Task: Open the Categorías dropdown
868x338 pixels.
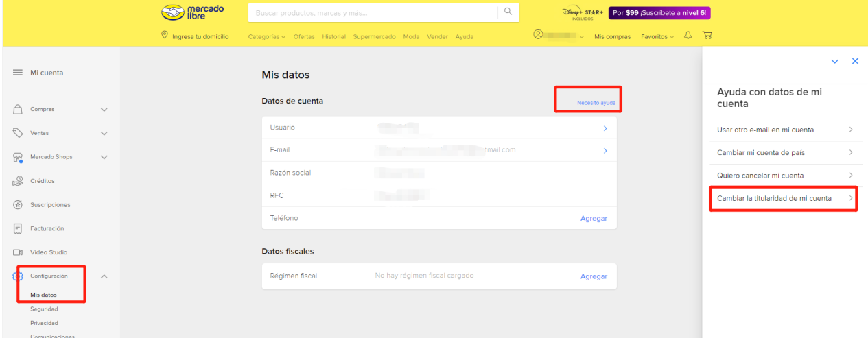Action: [x=266, y=37]
